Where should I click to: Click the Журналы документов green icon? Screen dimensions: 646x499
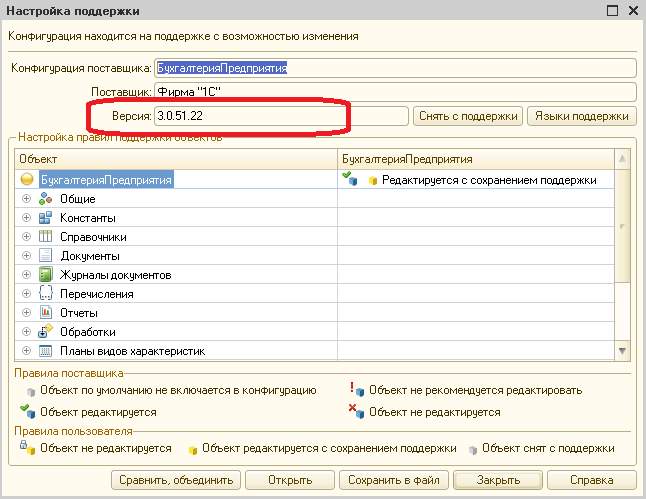click(45, 274)
